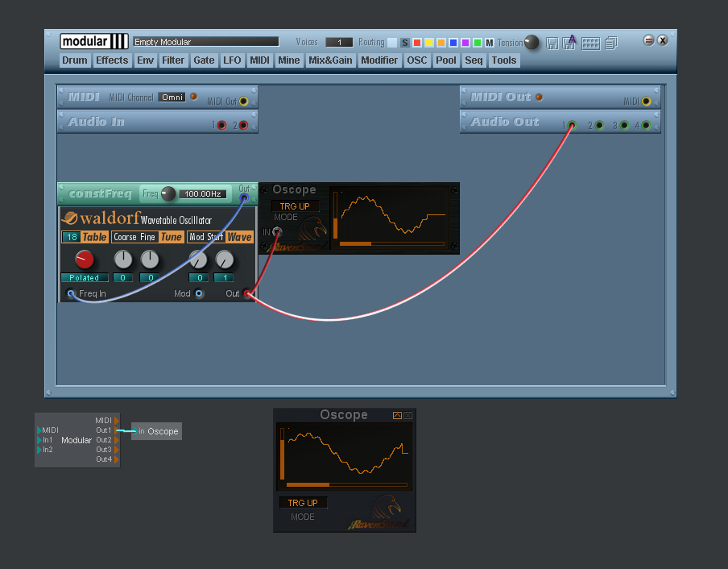728x569 pixels.
Task: Click the Modular node Out4 output arrow
Action: pos(117,459)
